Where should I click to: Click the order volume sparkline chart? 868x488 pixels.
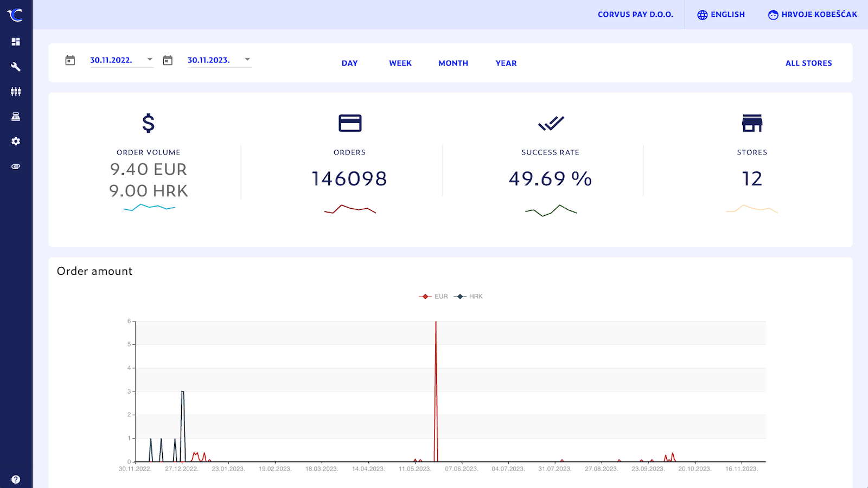(149, 208)
